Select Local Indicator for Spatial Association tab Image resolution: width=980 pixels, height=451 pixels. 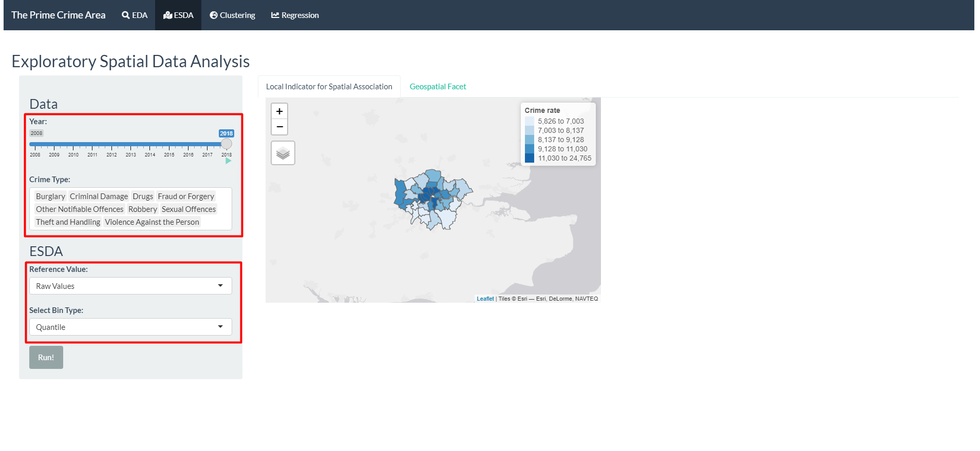(x=329, y=87)
